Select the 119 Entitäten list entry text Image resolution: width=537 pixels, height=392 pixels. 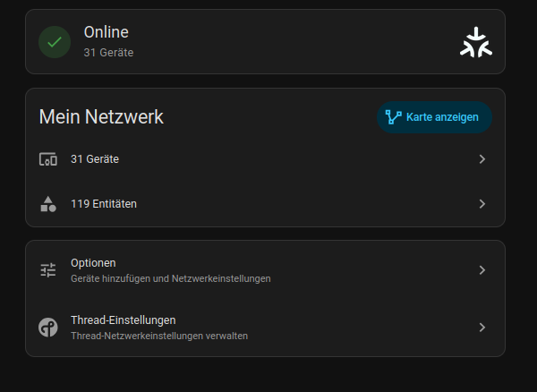[x=104, y=204]
